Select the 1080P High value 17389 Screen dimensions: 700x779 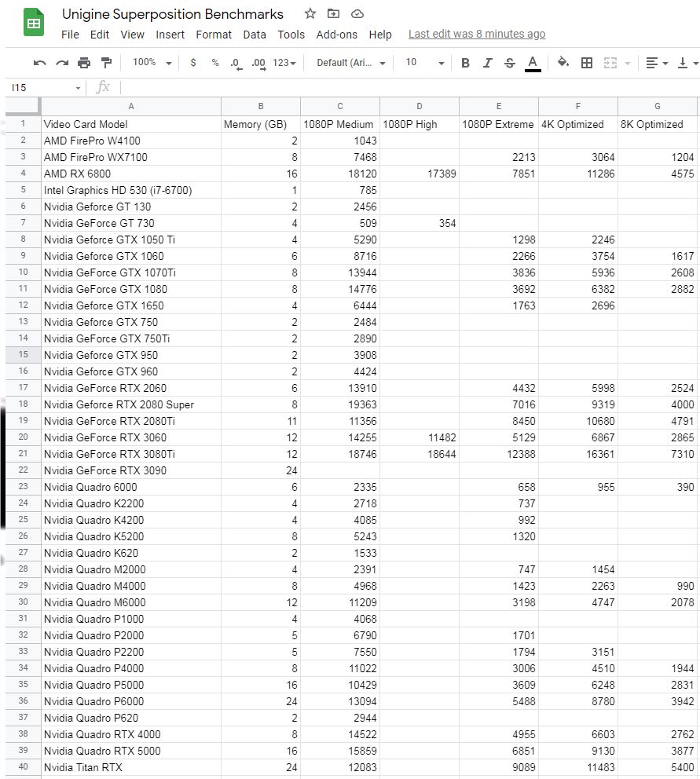(419, 174)
